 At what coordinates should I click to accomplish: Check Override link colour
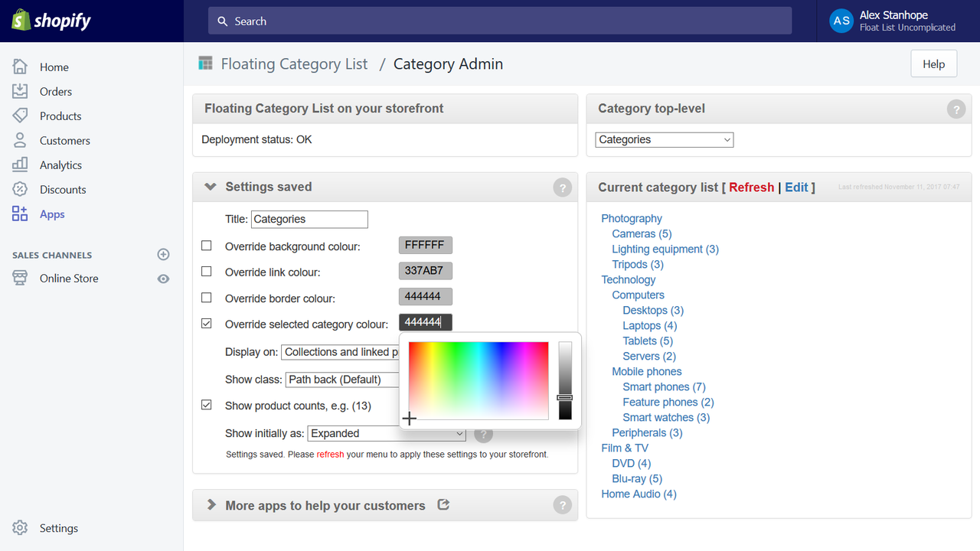click(206, 272)
